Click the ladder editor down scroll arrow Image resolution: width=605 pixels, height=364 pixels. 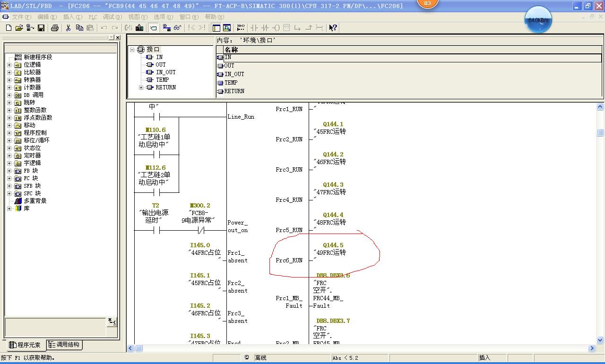600,340
